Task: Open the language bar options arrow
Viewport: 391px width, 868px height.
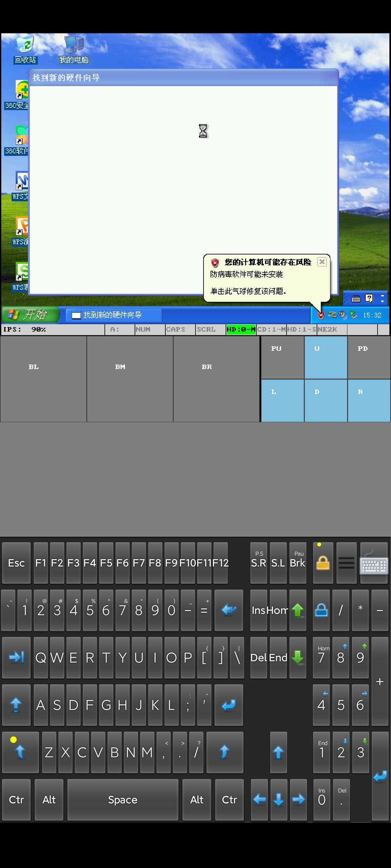Action: [382, 298]
